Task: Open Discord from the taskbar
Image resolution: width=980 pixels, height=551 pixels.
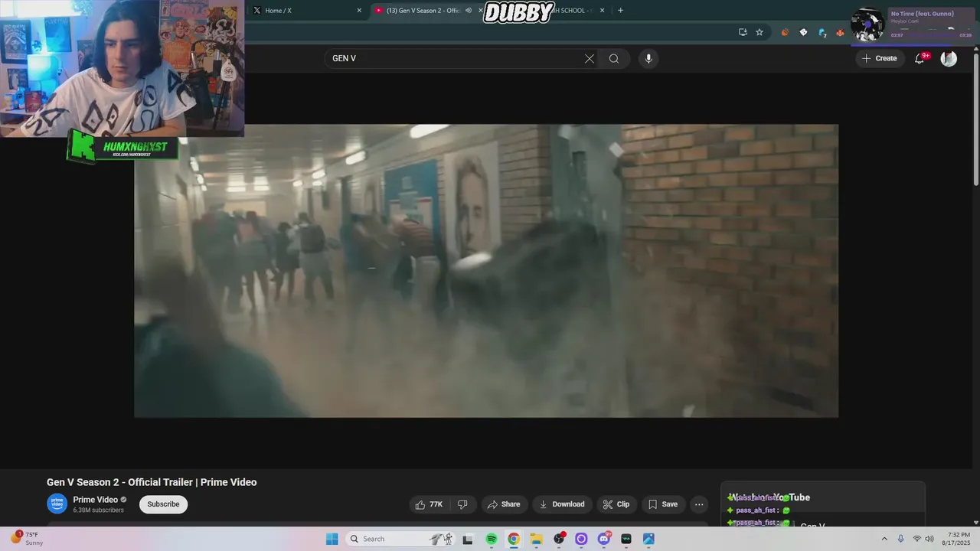Action: coord(604,539)
